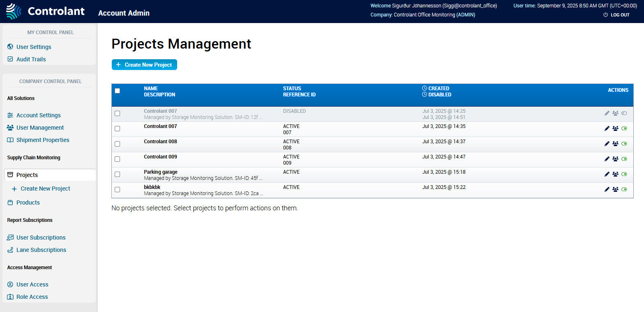Viewport: 644px width, 312px height.
Task: Switch off the Controlant 009 toggle
Action: [624, 159]
